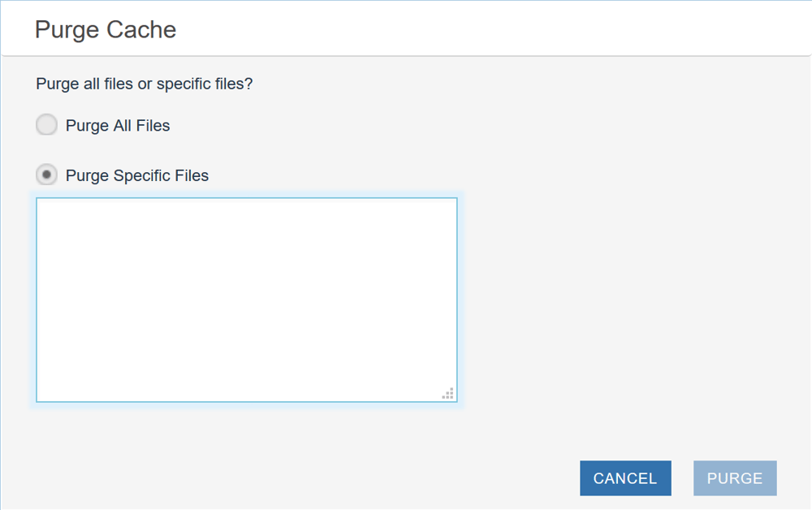Click the "Purge All Files" label text

118,126
